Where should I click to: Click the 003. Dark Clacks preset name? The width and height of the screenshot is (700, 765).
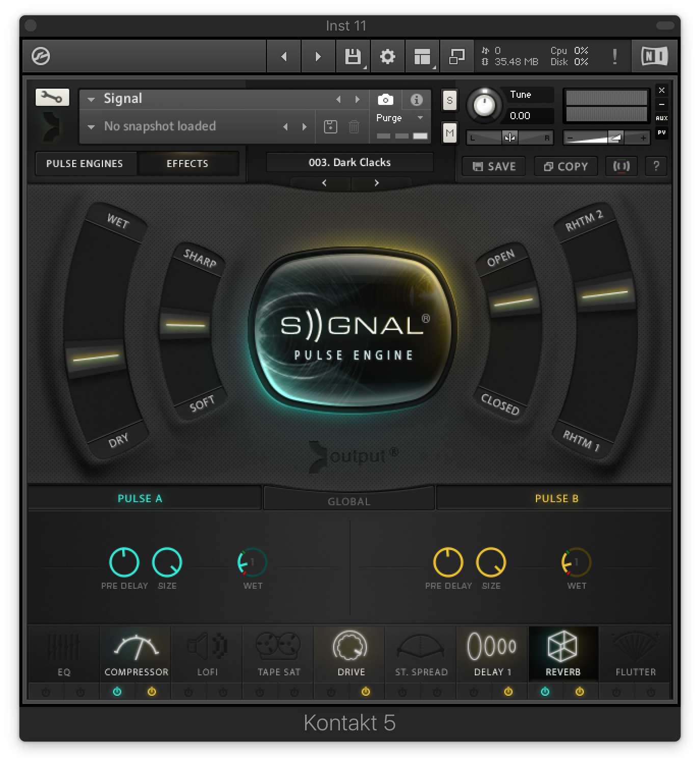pos(349,162)
